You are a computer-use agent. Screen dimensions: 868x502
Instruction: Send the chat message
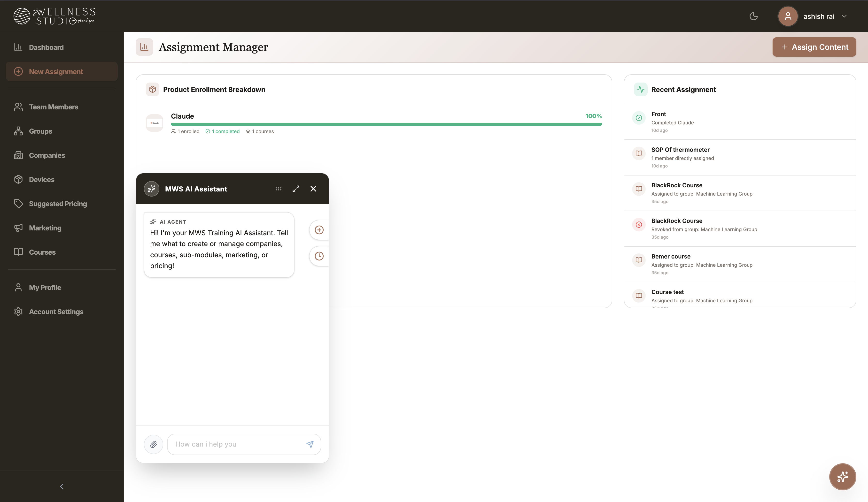click(x=310, y=444)
